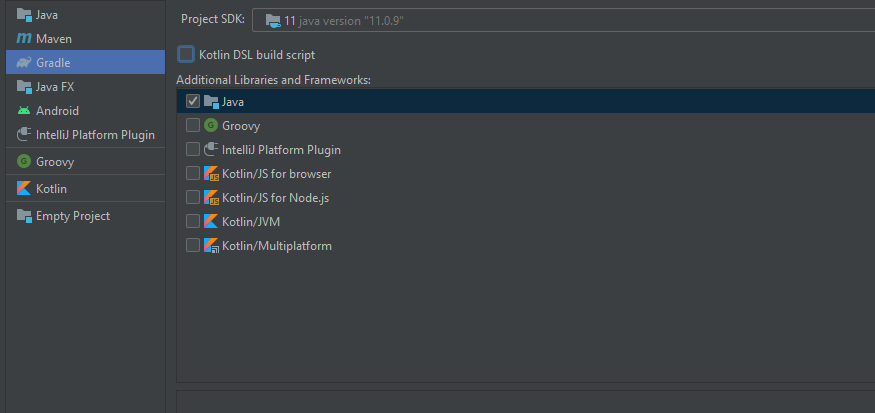
Task: Click the Kotlin logo in sidebar
Action: coord(24,189)
